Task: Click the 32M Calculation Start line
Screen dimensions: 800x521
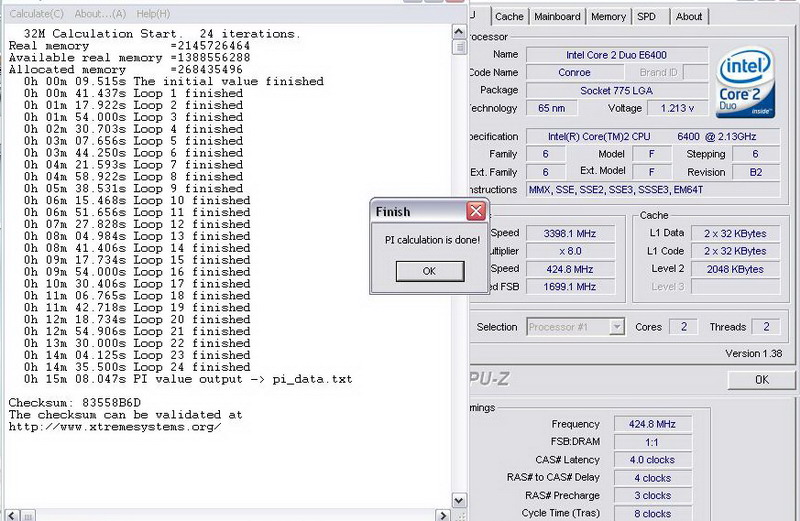Action: click(x=162, y=34)
